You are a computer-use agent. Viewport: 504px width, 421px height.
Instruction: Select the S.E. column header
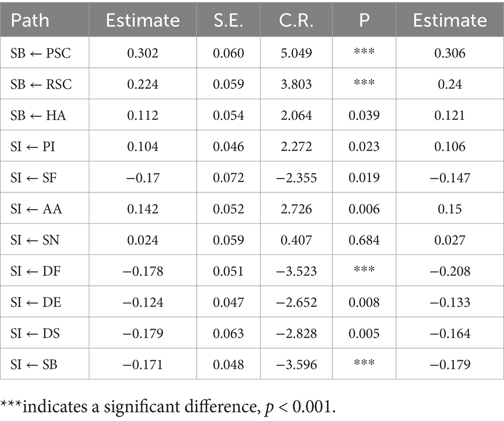click(228, 20)
